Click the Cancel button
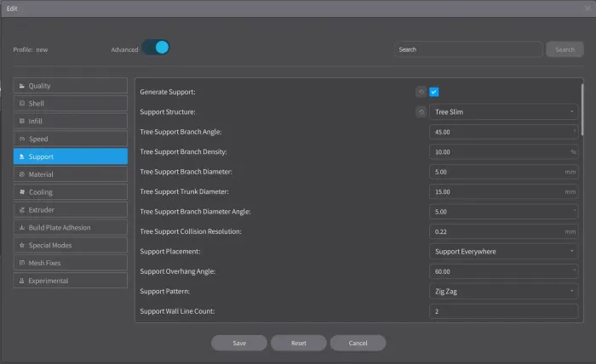 358,343
